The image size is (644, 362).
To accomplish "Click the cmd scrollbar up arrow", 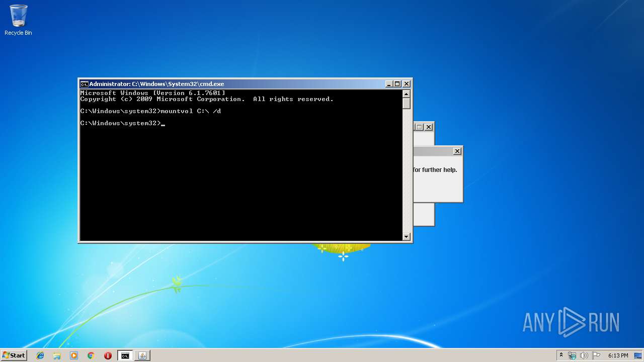I will pyautogui.click(x=407, y=94).
